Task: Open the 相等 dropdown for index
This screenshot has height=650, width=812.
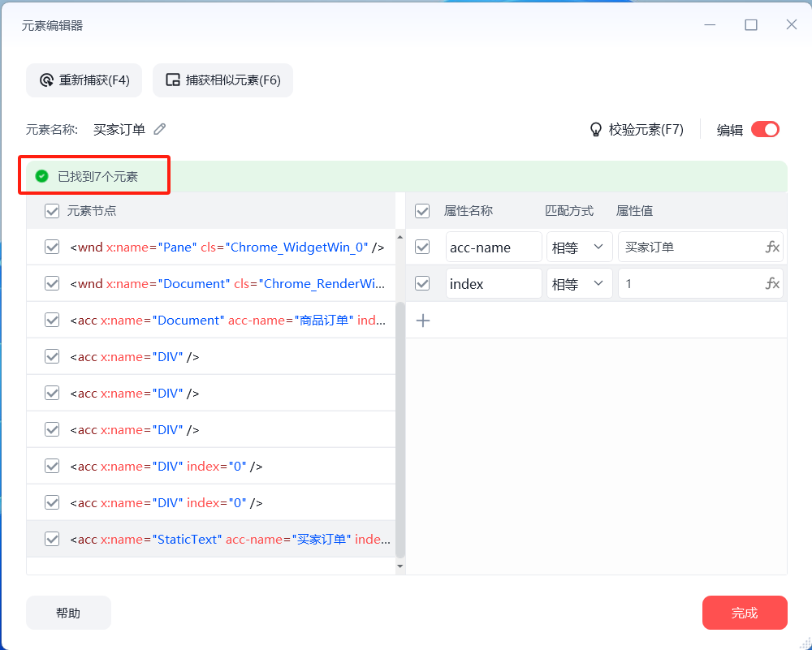Action: point(580,283)
